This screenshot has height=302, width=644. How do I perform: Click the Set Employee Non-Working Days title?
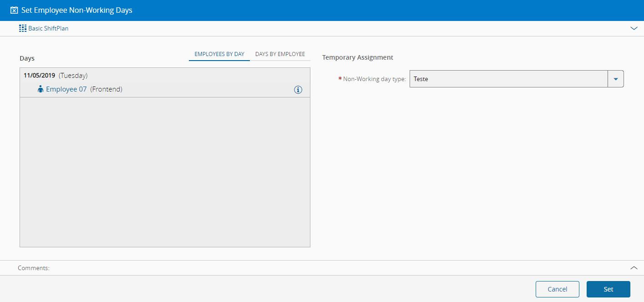[x=77, y=10]
